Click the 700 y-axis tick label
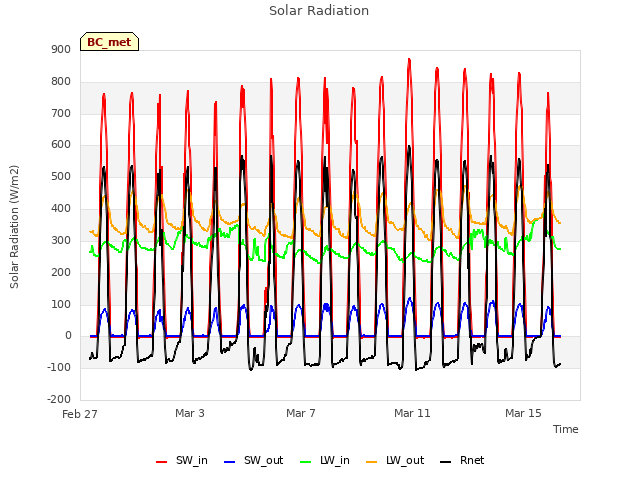The width and height of the screenshot is (640, 480). tap(61, 113)
